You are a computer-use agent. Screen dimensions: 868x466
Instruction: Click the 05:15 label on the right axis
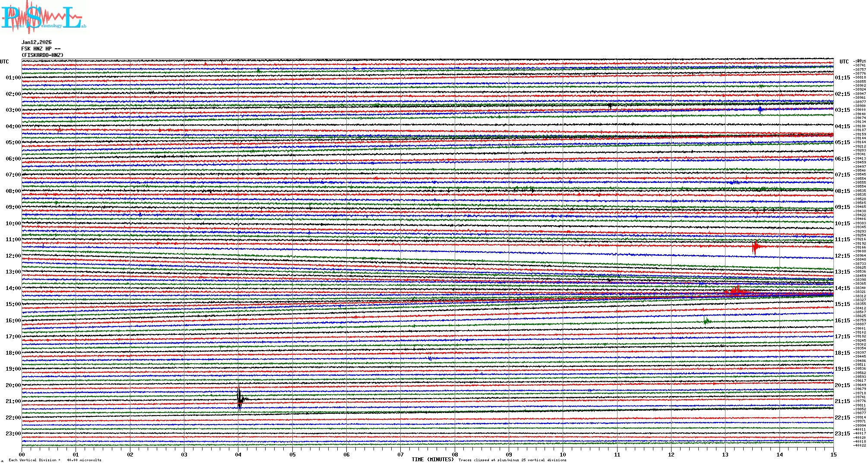[x=842, y=142]
